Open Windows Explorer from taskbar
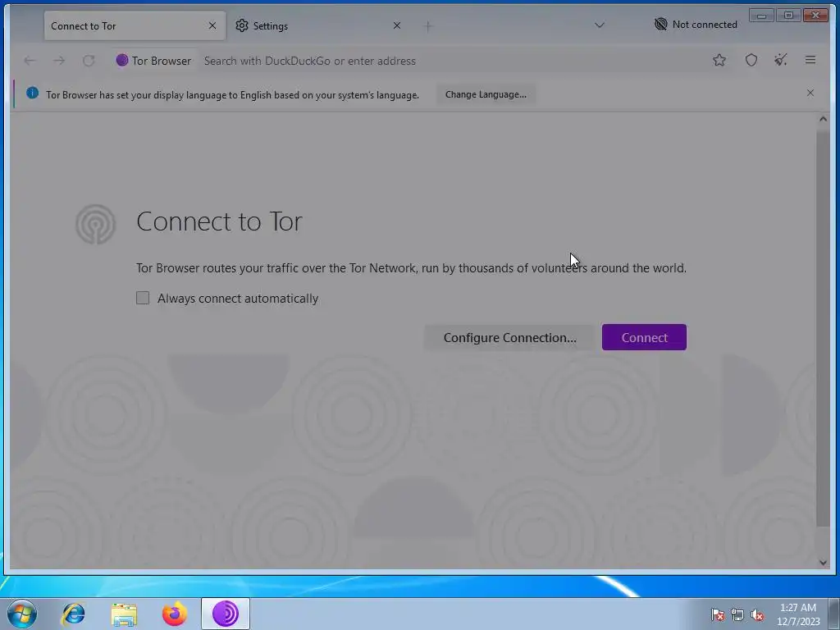The width and height of the screenshot is (840, 630). (x=124, y=614)
